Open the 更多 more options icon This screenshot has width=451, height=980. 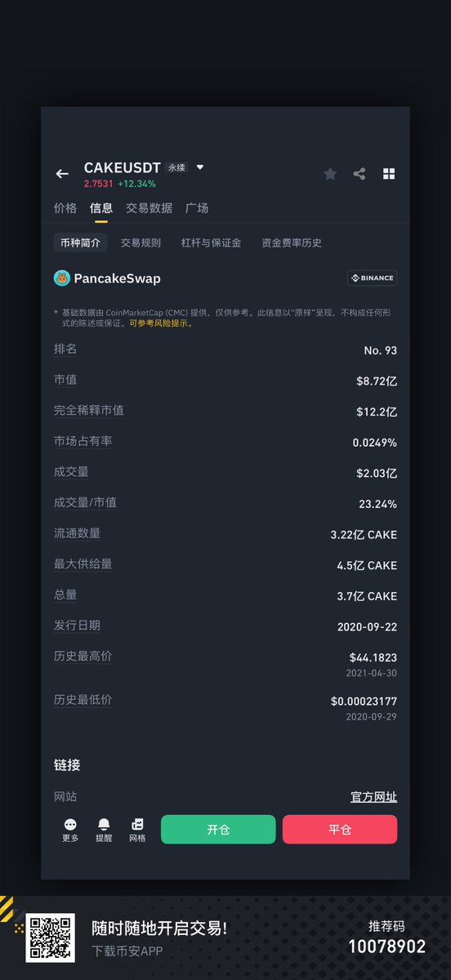point(70,831)
